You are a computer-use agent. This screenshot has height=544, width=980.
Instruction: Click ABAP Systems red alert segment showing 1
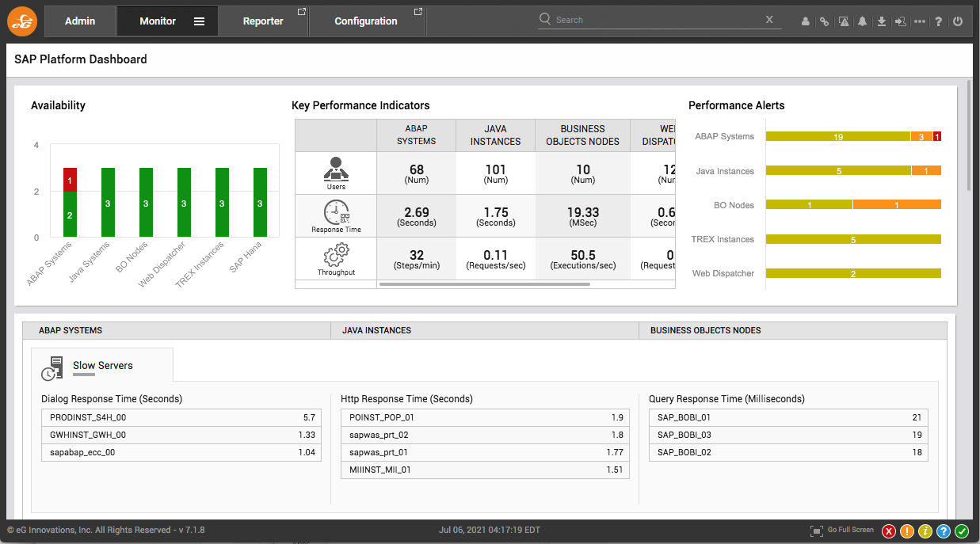click(937, 136)
